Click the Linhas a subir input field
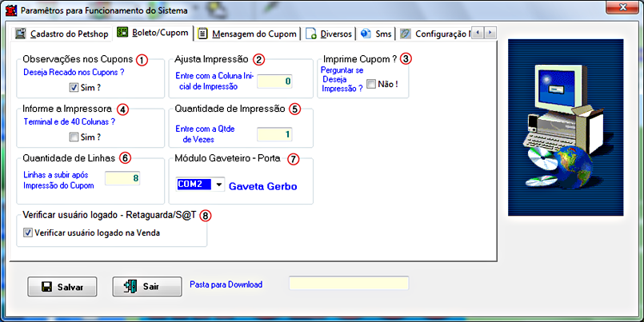644x322 pixels. pos(122,178)
